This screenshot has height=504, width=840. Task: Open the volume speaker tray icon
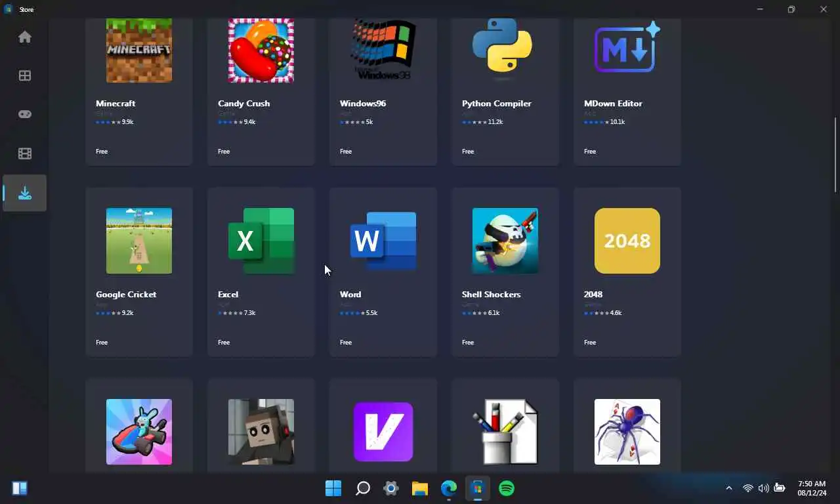click(x=763, y=488)
